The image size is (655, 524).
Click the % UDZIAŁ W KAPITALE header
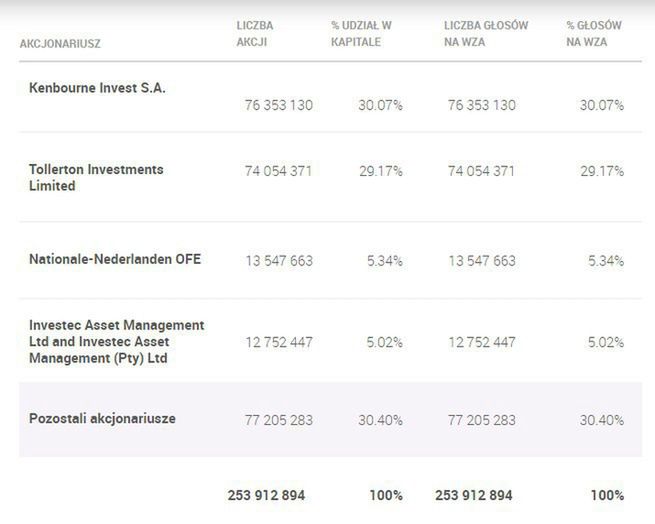[362, 34]
